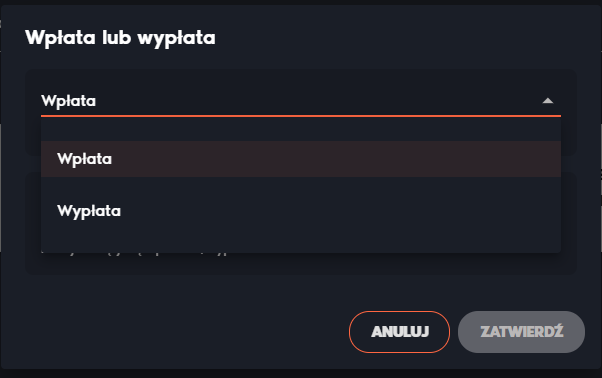The image size is (602, 378).
Task: Click empty space above the Wpłata option
Action: tap(301, 129)
